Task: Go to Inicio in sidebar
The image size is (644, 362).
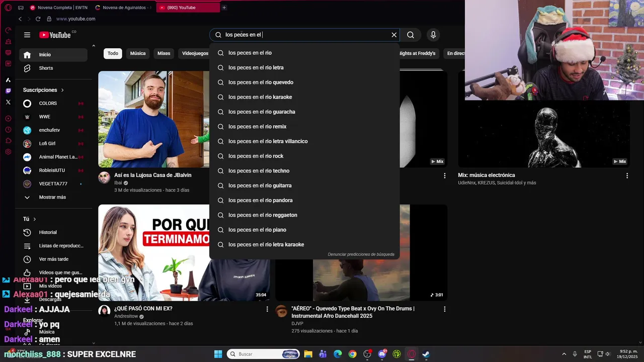Action: click(x=53, y=55)
